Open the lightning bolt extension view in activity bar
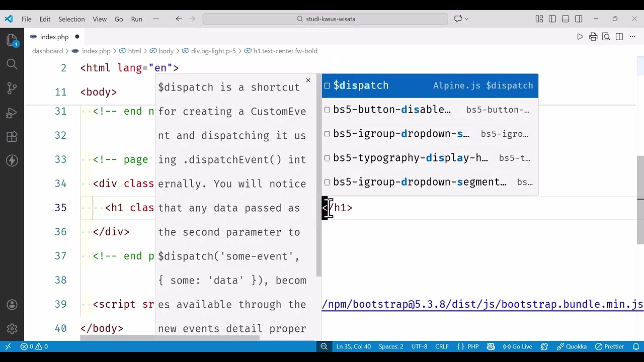The image size is (644, 362). coord(12,160)
